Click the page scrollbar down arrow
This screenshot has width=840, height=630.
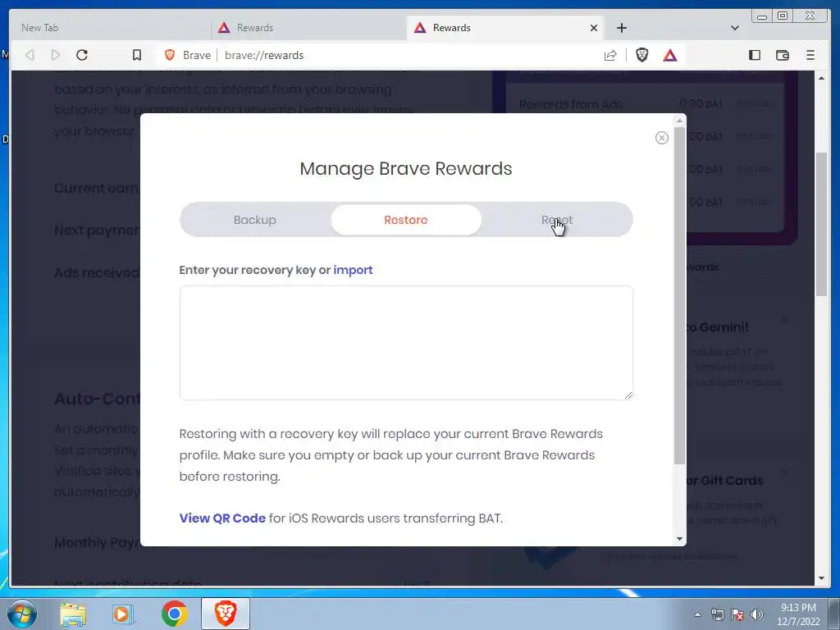click(822, 578)
